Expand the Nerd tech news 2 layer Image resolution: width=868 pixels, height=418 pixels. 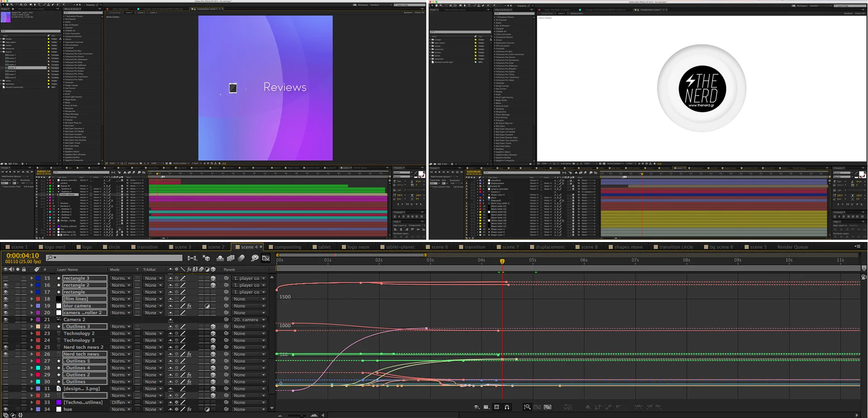point(32,347)
